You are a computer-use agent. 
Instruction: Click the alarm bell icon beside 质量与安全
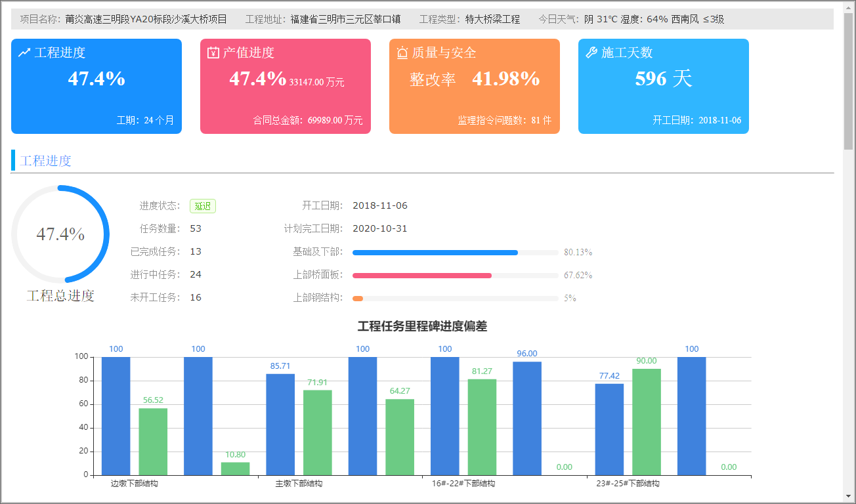pos(402,52)
